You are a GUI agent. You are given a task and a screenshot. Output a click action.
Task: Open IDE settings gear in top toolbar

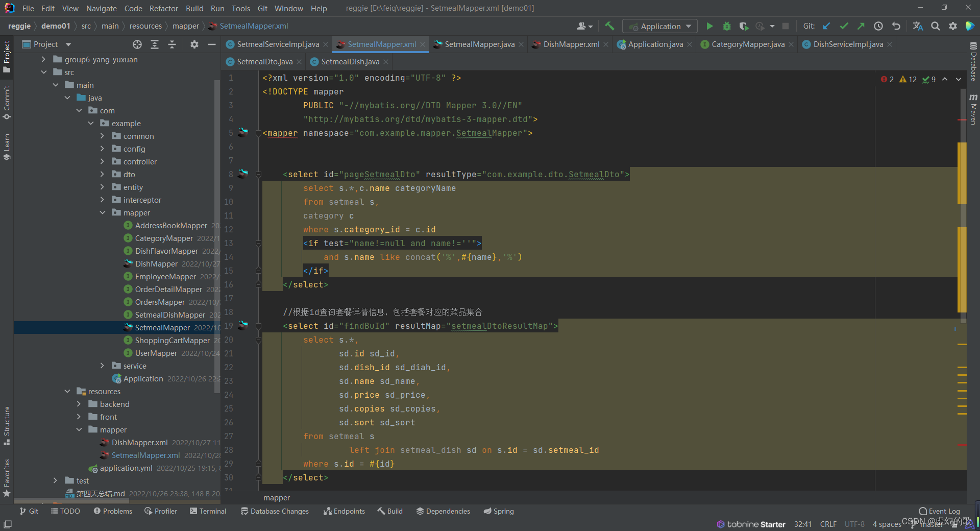click(x=953, y=26)
